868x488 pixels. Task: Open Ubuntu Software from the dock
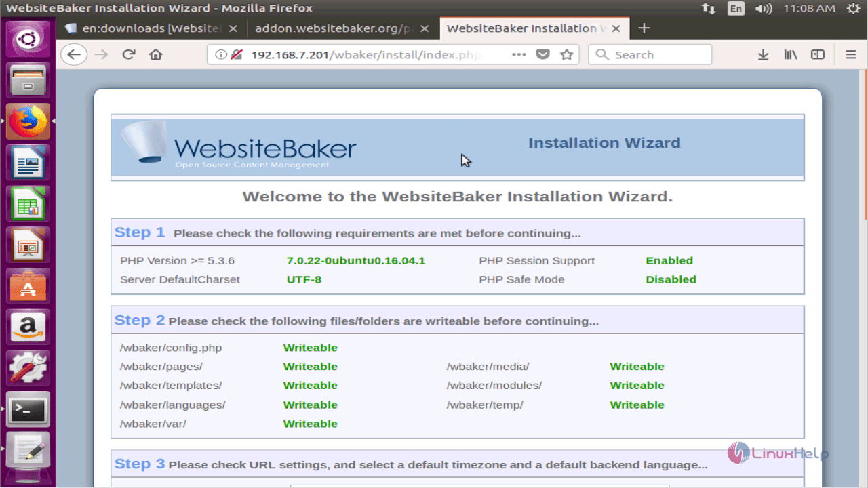tap(28, 287)
